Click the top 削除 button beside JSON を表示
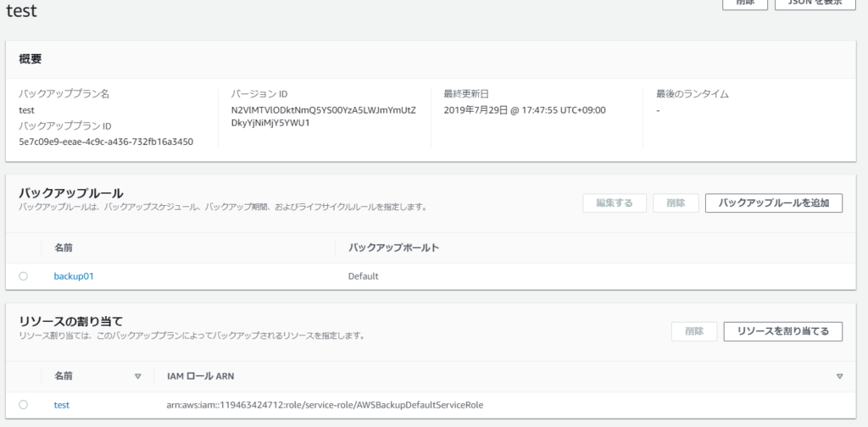Viewport: 868px width, 427px height. (x=745, y=3)
